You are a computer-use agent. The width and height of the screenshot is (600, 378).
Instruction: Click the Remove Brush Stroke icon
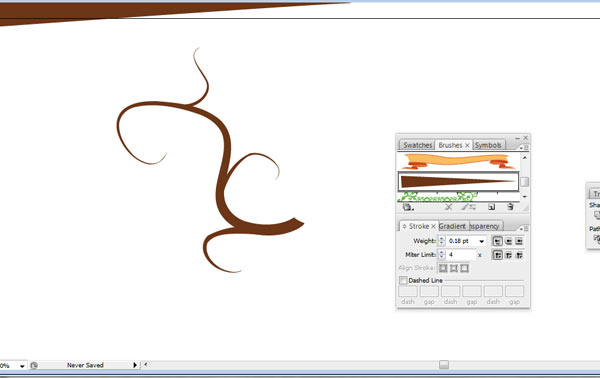[449, 207]
